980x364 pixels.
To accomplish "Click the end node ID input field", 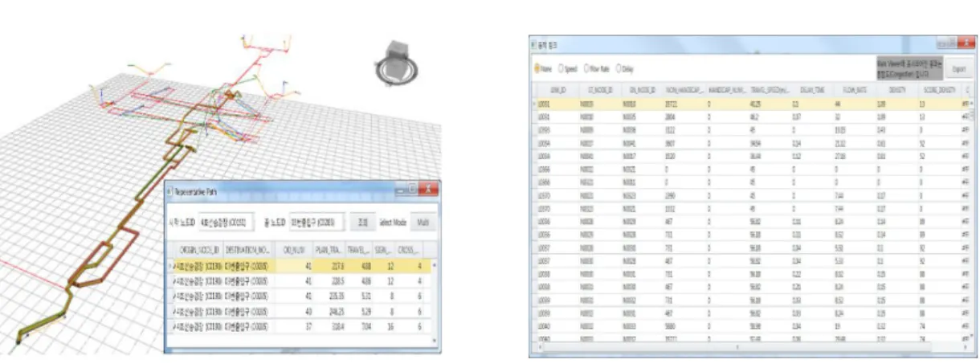I will click(x=316, y=222).
